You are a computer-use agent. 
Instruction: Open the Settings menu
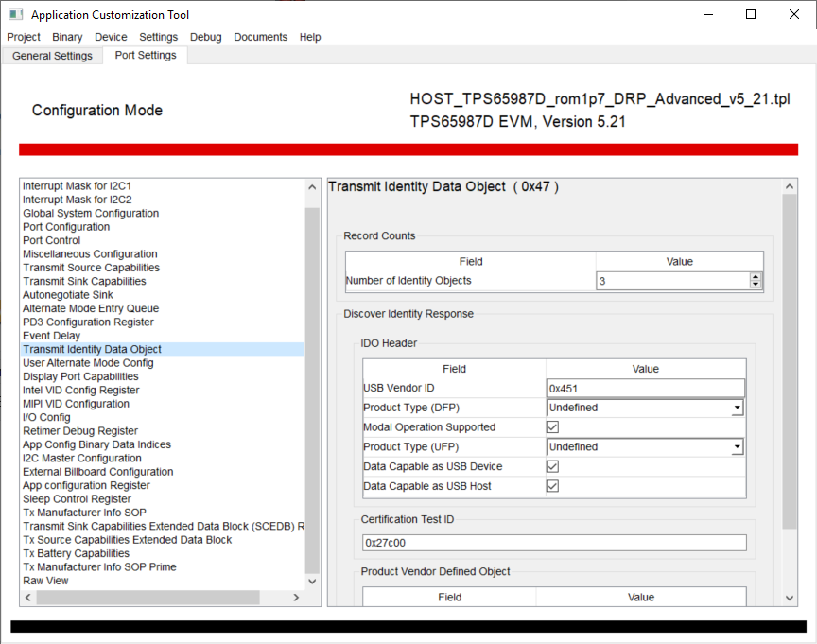[159, 37]
